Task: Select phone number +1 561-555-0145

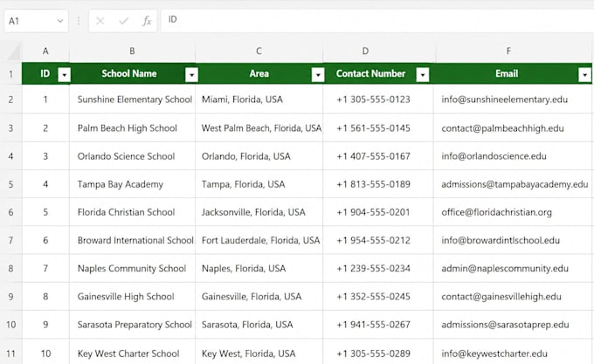Action: [x=374, y=128]
